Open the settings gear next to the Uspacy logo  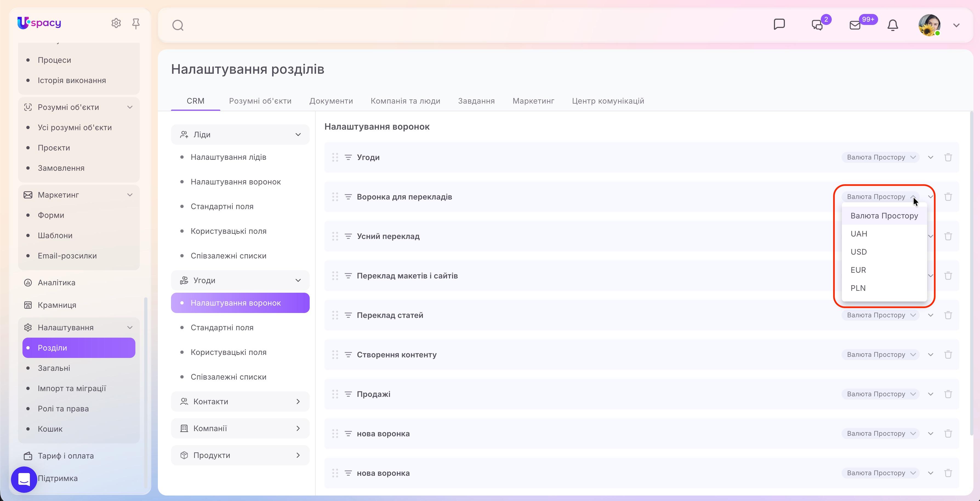[116, 23]
